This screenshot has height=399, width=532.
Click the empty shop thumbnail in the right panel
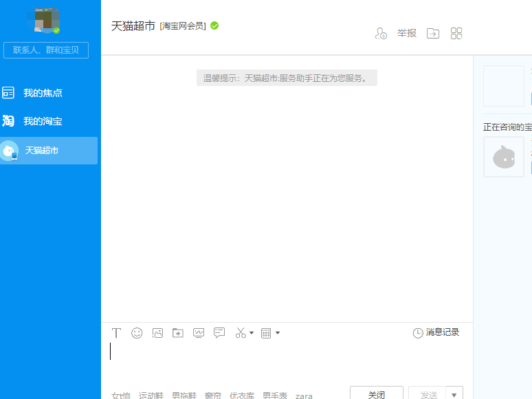[504, 86]
